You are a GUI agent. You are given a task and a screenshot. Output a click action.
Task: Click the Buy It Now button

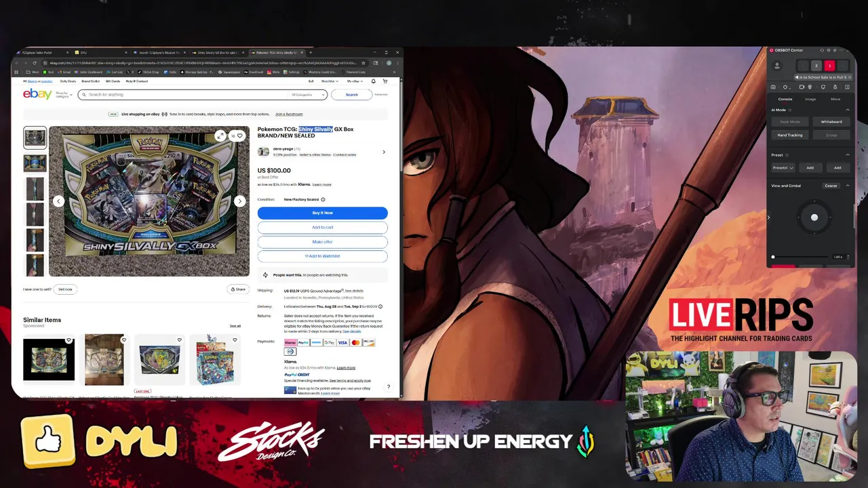pyautogui.click(x=322, y=213)
